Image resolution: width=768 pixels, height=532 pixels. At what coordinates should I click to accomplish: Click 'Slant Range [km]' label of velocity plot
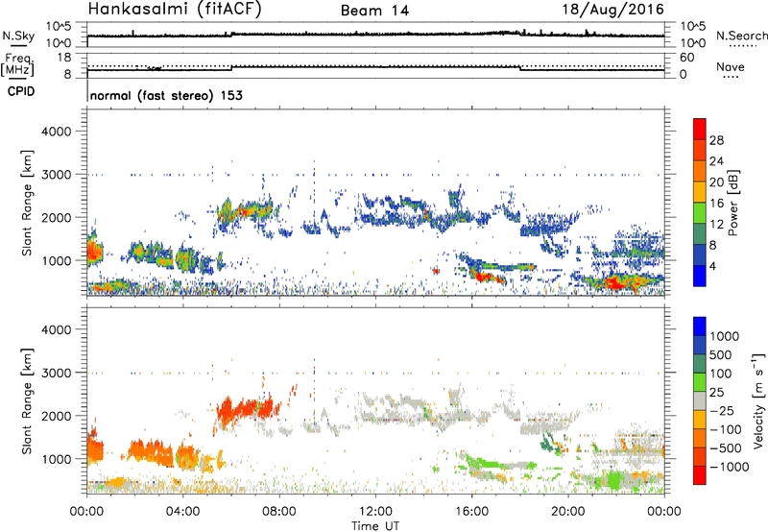27,400
